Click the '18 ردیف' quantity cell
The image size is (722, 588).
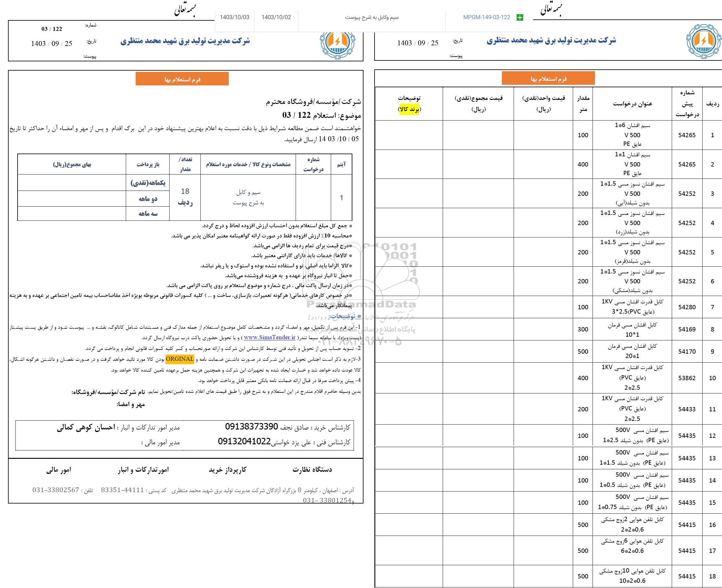click(x=185, y=197)
